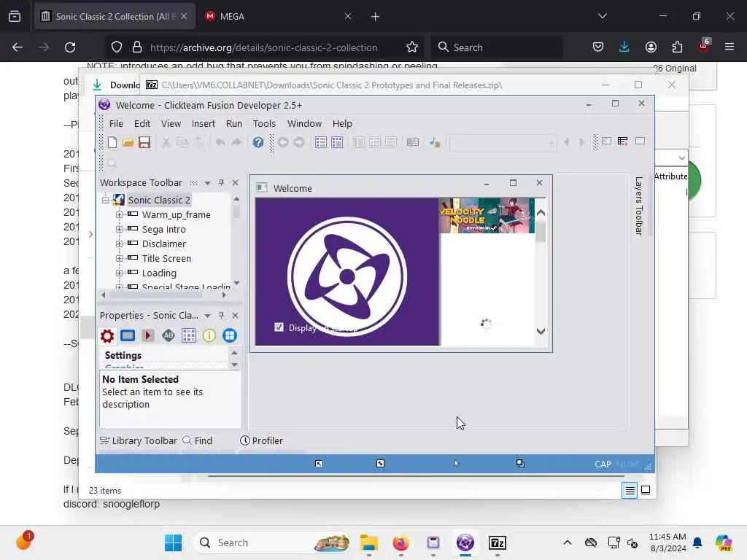Expand the Disclaimer tree node
Viewport: 747px width, 560px height.
click(119, 244)
